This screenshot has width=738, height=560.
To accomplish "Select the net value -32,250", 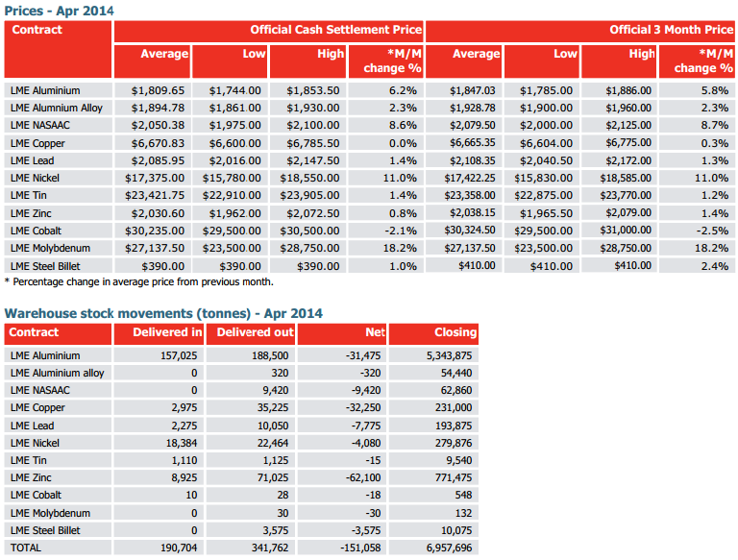I will (x=363, y=407).
